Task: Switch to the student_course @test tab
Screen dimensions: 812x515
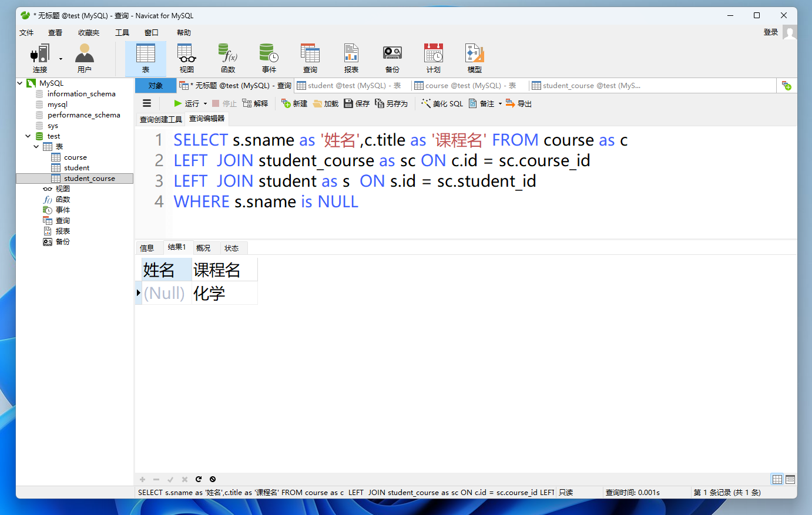Action: [x=588, y=86]
